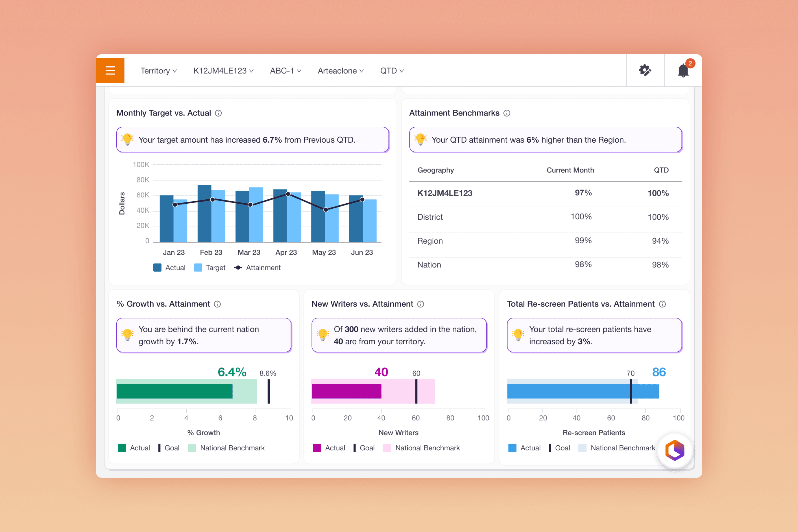Viewport: 798px width, 532px height.
Task: Toggle Actual in % Growth legend
Action: [x=134, y=448]
